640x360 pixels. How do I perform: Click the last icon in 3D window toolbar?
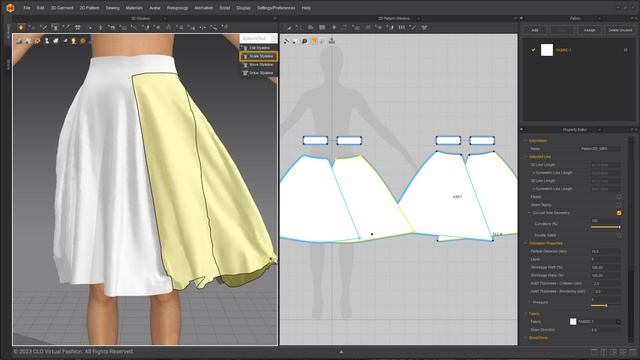point(224,27)
